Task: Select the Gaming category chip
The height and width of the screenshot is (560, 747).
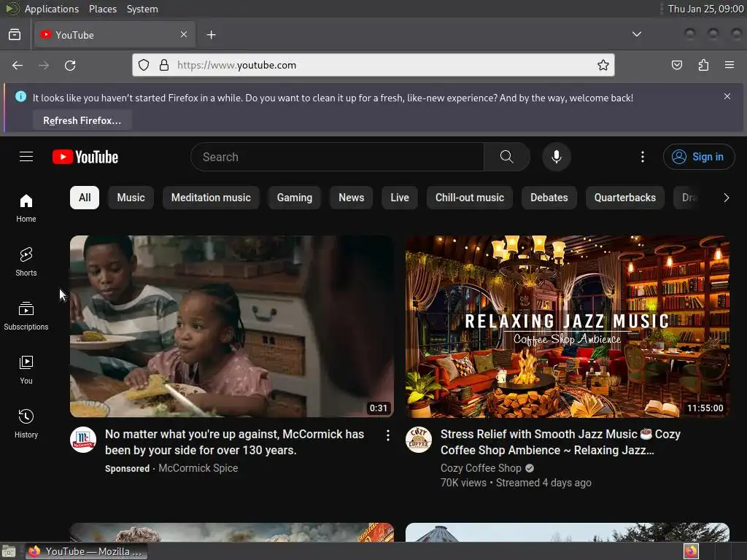Action: (x=295, y=198)
